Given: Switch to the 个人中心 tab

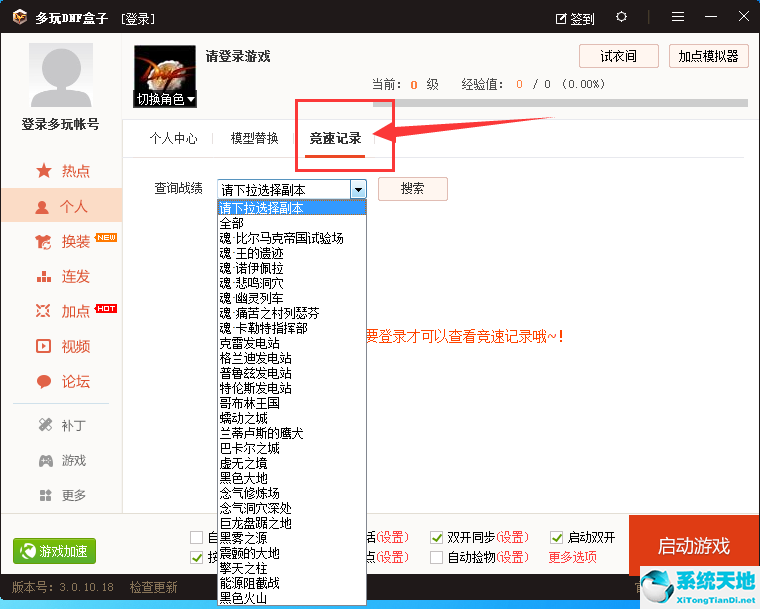Looking at the screenshot, I should (x=174, y=139).
